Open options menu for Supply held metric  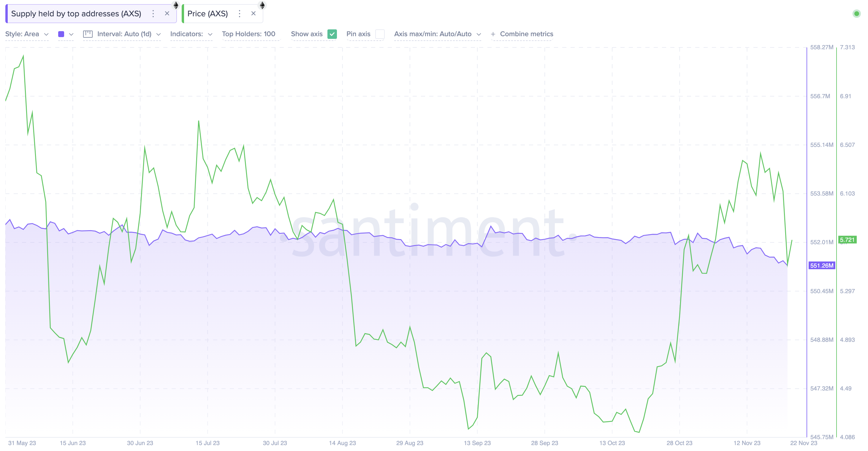tap(153, 13)
